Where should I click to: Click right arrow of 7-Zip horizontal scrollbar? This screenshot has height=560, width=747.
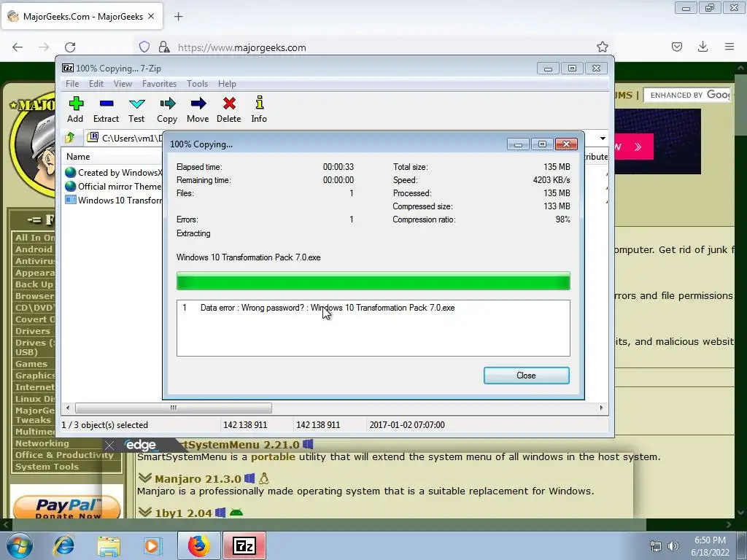601,408
